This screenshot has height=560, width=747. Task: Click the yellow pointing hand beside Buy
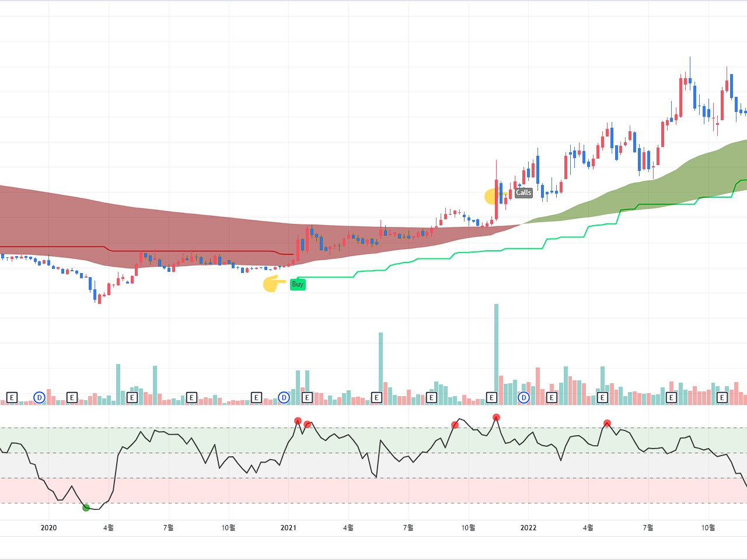point(274,283)
